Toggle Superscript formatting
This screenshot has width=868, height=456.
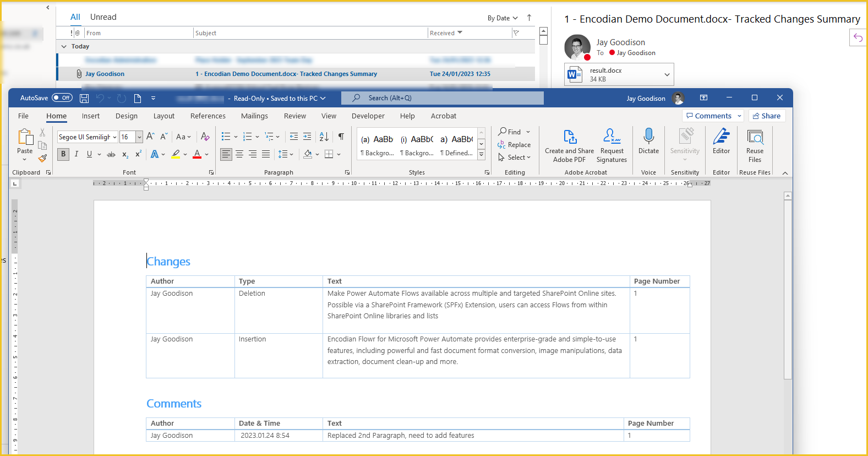pyautogui.click(x=138, y=154)
